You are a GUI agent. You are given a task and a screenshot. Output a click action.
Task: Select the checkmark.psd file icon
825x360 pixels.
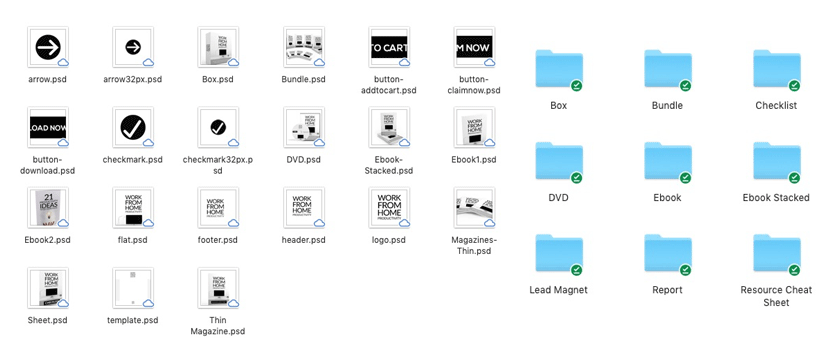pyautogui.click(x=133, y=127)
